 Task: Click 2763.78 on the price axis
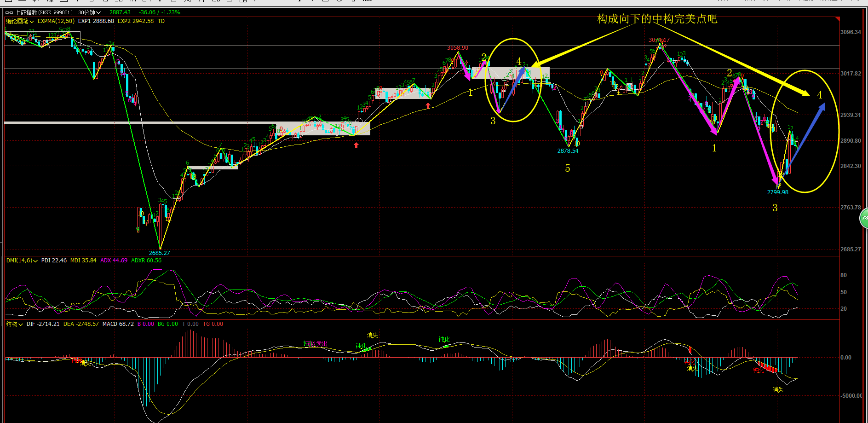click(851, 208)
